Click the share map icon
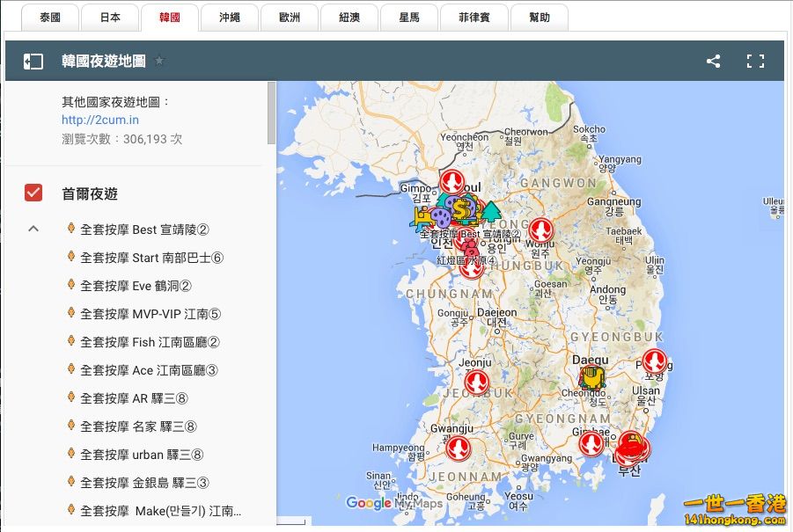 713,62
